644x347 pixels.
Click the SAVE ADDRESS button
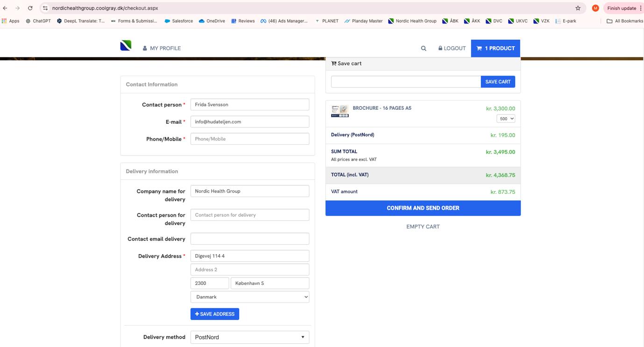point(215,314)
